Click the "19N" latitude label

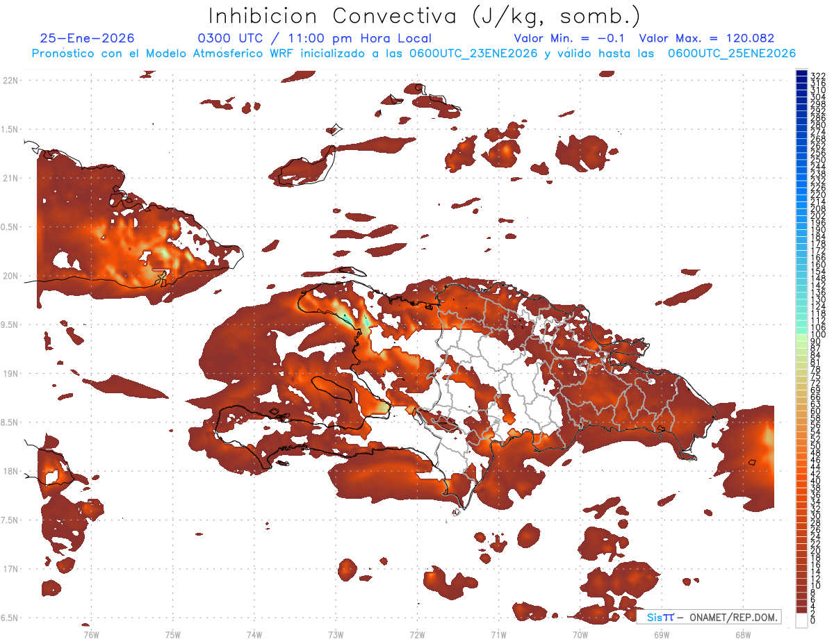(10, 374)
